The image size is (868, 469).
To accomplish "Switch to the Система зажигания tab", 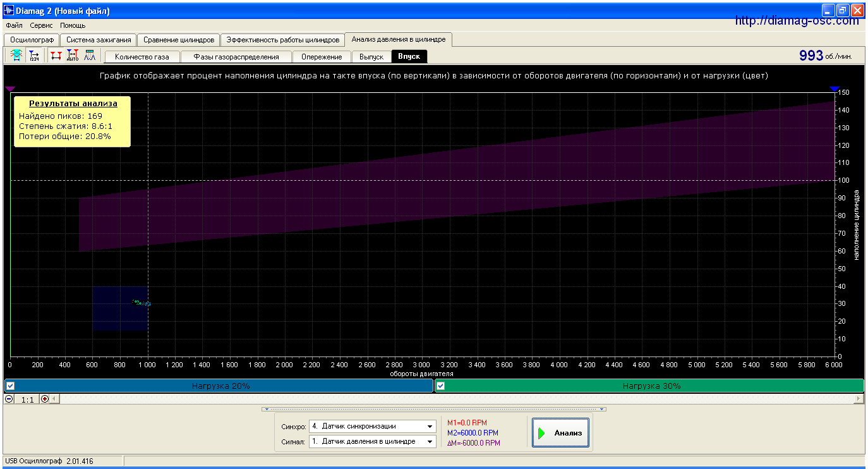I will point(99,40).
